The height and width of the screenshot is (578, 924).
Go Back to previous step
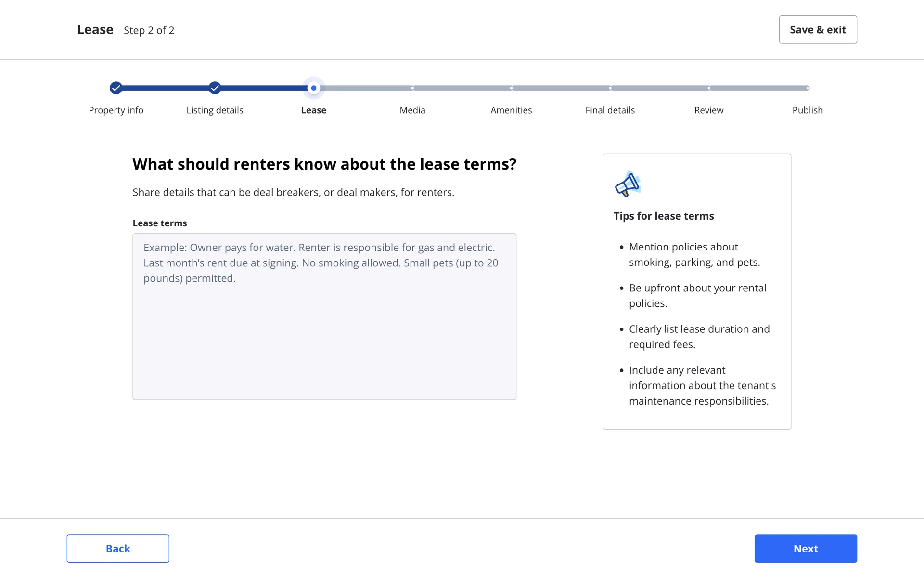click(x=118, y=548)
